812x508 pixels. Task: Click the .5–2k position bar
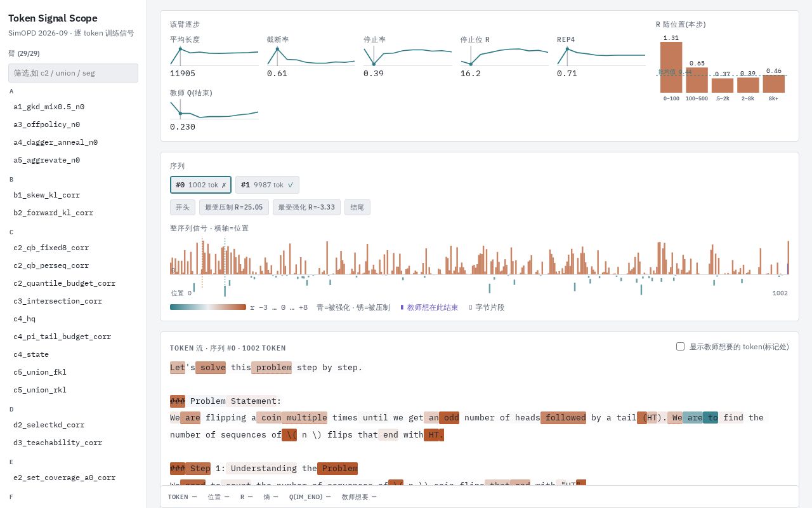pos(723,86)
